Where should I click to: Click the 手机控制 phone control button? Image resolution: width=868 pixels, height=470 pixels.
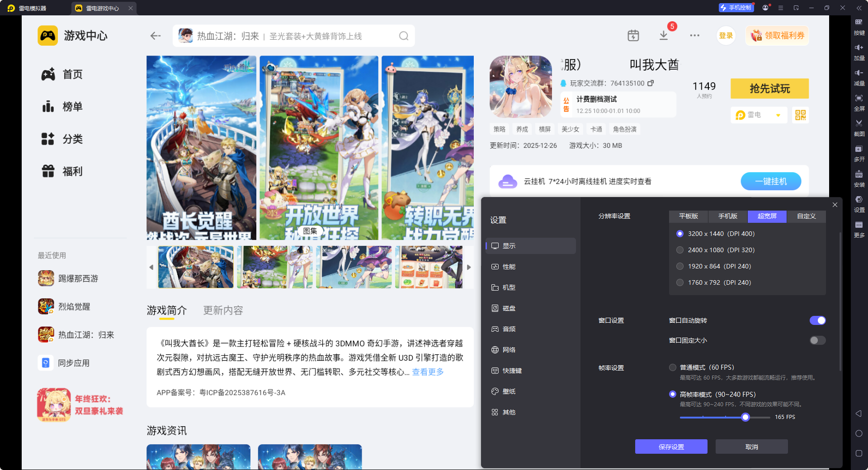coord(736,8)
